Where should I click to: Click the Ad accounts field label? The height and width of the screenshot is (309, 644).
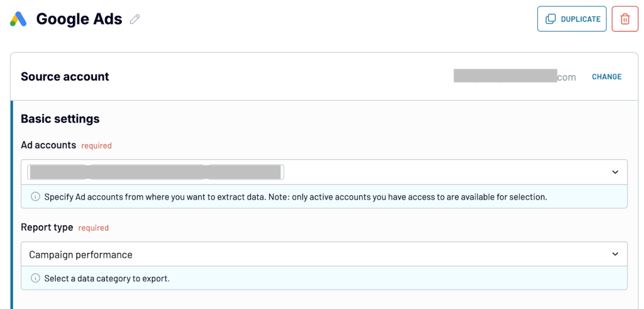point(48,145)
